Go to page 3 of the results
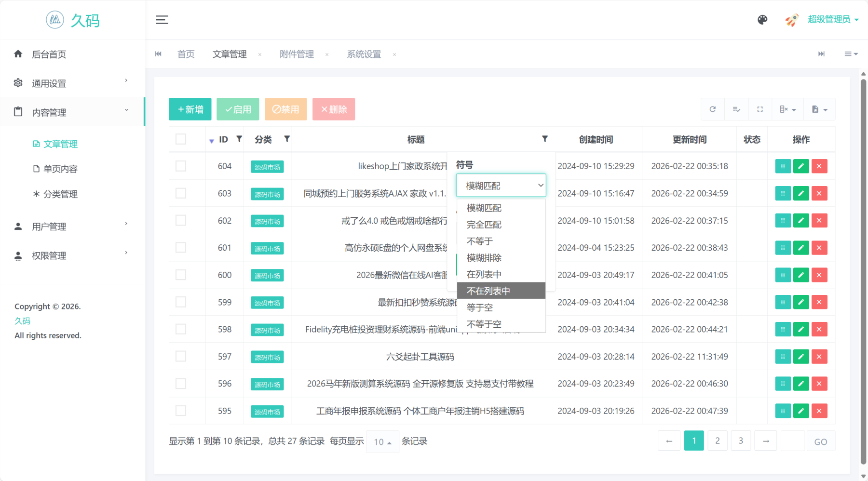The image size is (868, 481). click(741, 440)
